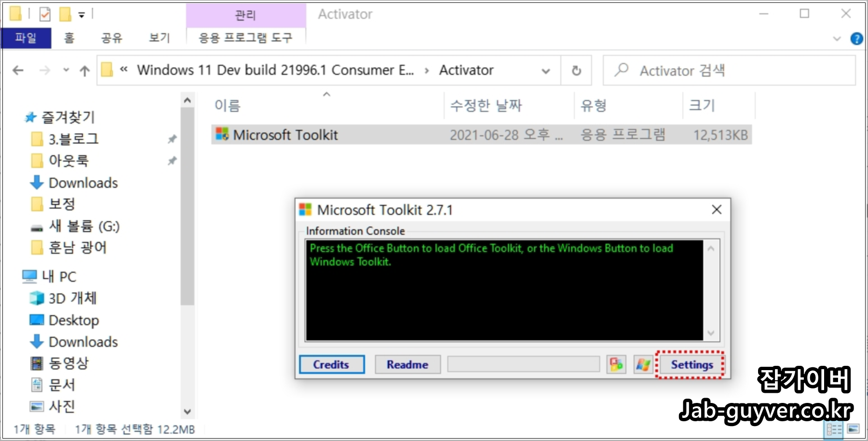Expand the address bar history dropdown
The width and height of the screenshot is (868, 441).
546,71
